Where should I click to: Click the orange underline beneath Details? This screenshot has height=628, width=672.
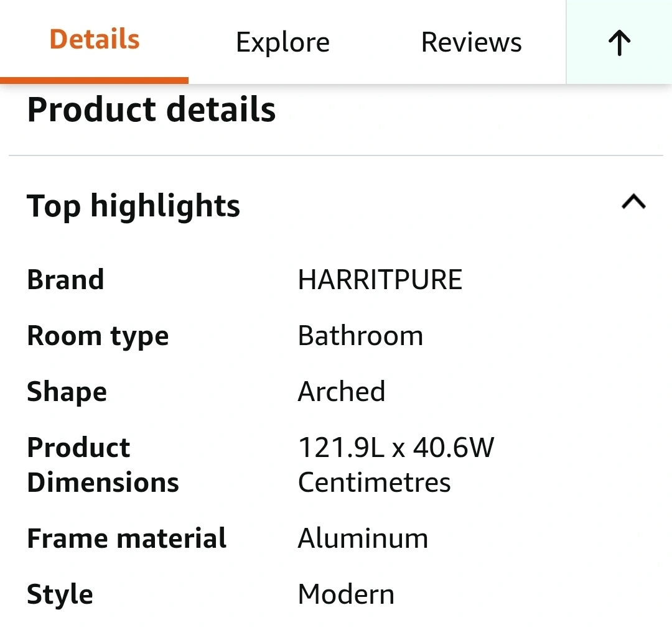[95, 80]
